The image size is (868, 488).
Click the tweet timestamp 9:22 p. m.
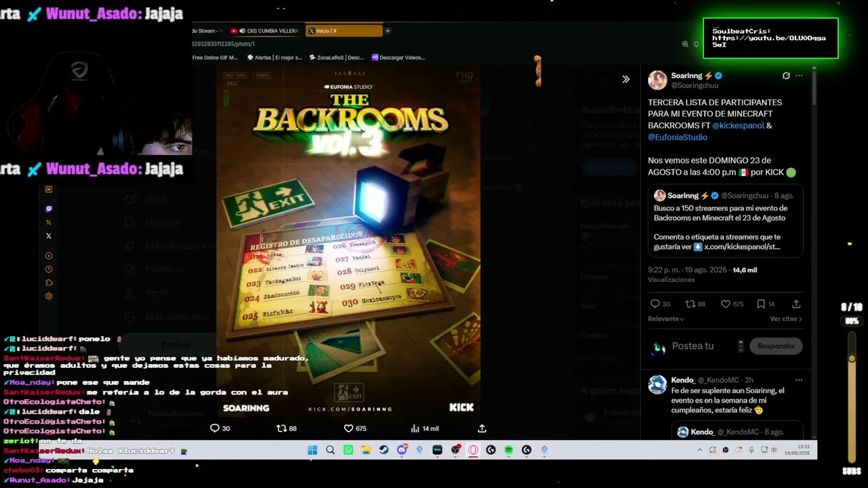tap(687, 270)
